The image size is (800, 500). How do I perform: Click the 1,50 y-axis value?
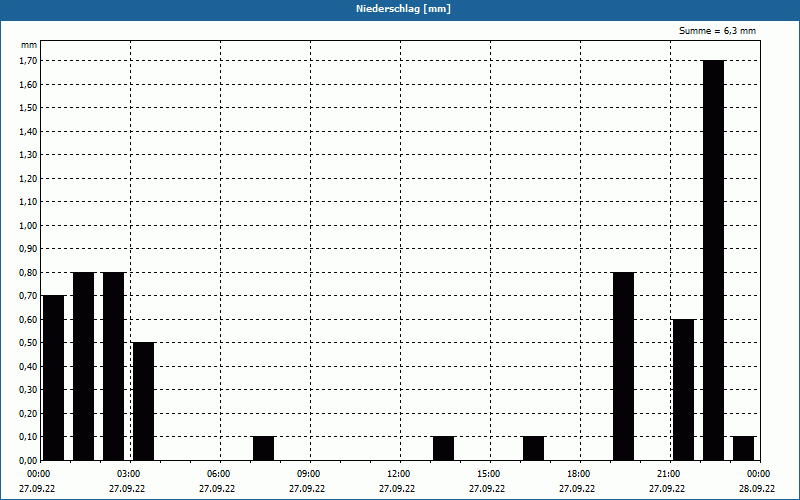pos(28,108)
